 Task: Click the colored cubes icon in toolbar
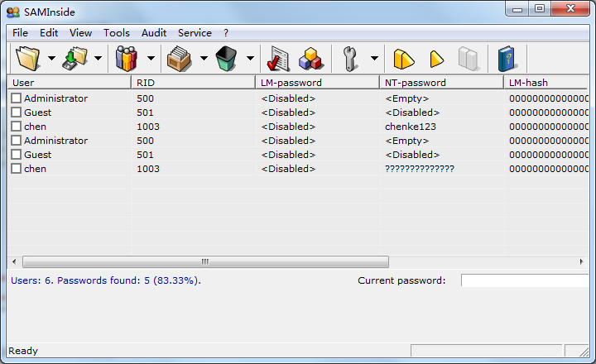tap(311, 59)
